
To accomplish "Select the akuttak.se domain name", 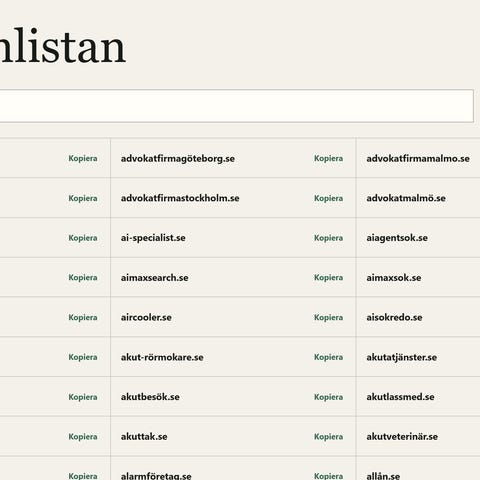I will [144, 436].
